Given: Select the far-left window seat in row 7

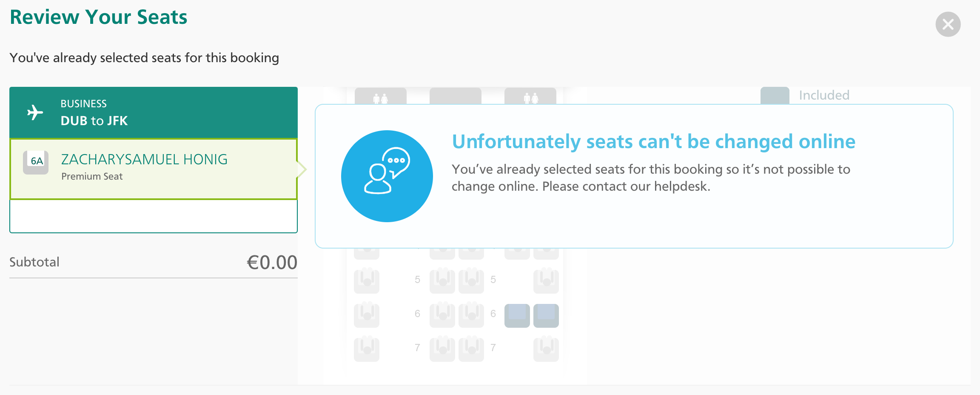Looking at the screenshot, I should [x=366, y=349].
